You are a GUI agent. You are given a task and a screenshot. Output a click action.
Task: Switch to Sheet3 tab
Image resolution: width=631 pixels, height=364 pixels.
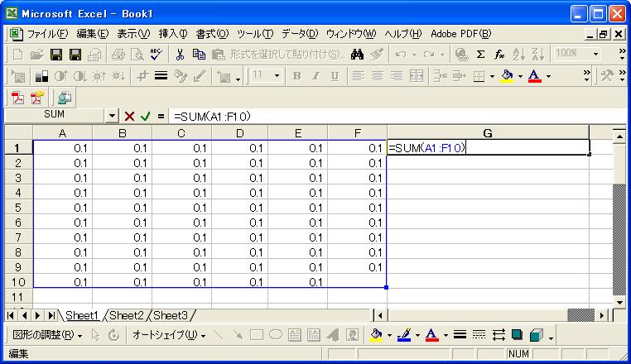click(x=171, y=315)
